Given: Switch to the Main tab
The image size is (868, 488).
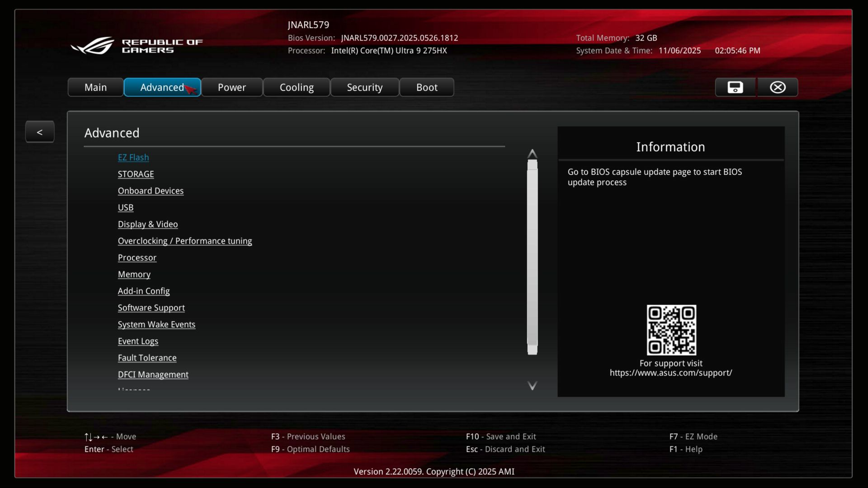Looking at the screenshot, I should click(x=95, y=87).
